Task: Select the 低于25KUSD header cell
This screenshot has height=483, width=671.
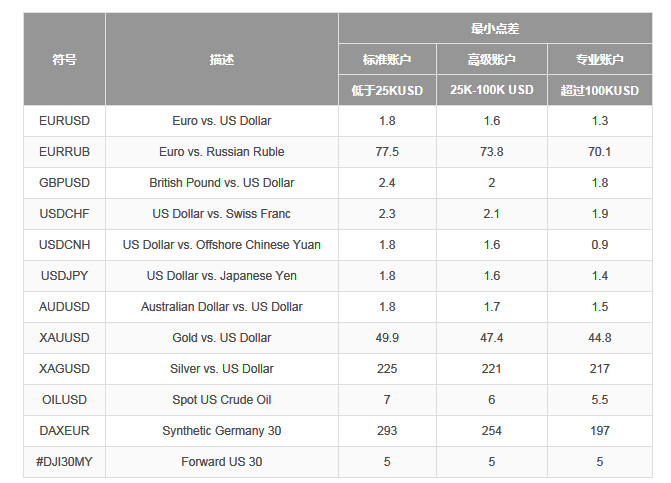Action: click(x=387, y=90)
